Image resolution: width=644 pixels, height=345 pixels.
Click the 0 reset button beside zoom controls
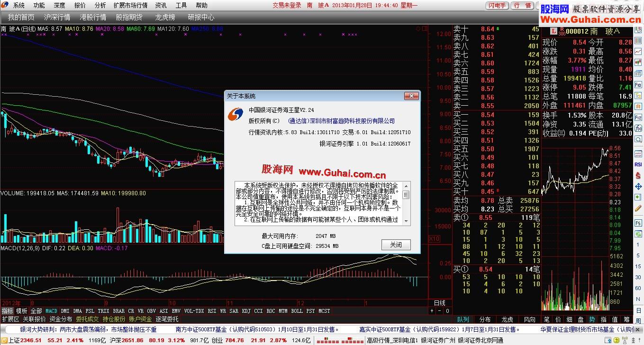click(x=447, y=311)
